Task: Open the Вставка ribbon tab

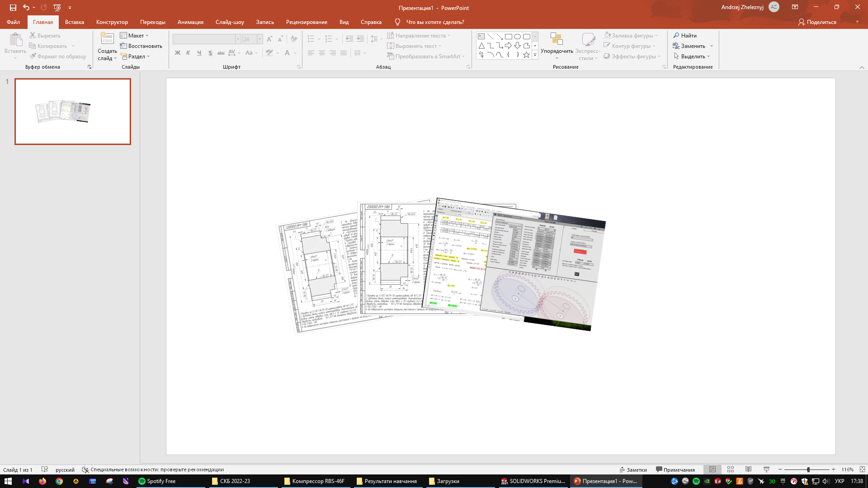Action: (75, 22)
